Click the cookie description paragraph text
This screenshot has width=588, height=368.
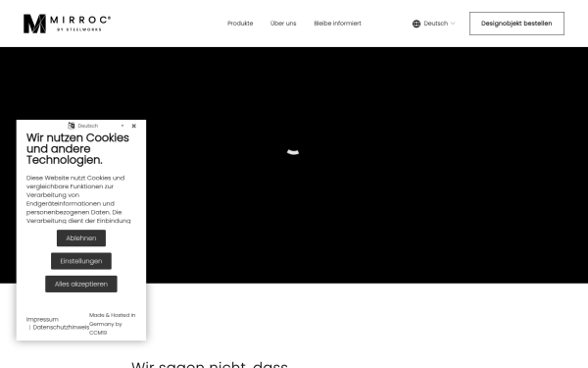pyautogui.click(x=78, y=199)
